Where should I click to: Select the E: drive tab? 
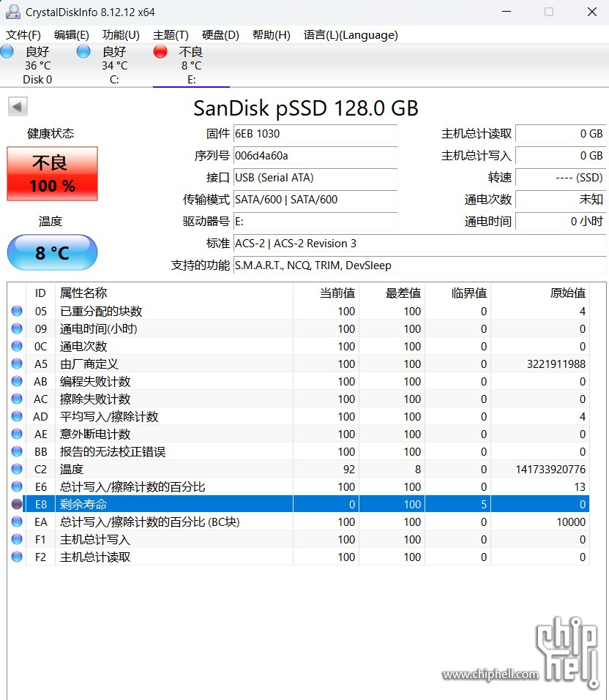191,65
